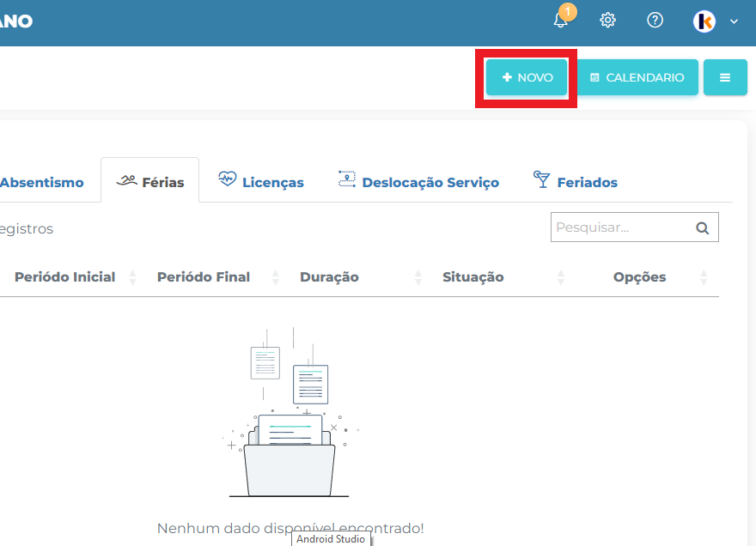Screen dimensions: 756x546
Task: Click the search magnifier icon
Action: pos(703,228)
